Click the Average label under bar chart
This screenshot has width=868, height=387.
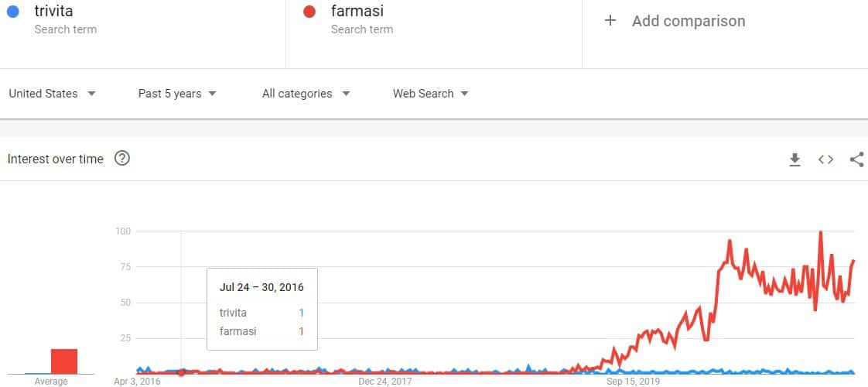pyautogui.click(x=51, y=382)
